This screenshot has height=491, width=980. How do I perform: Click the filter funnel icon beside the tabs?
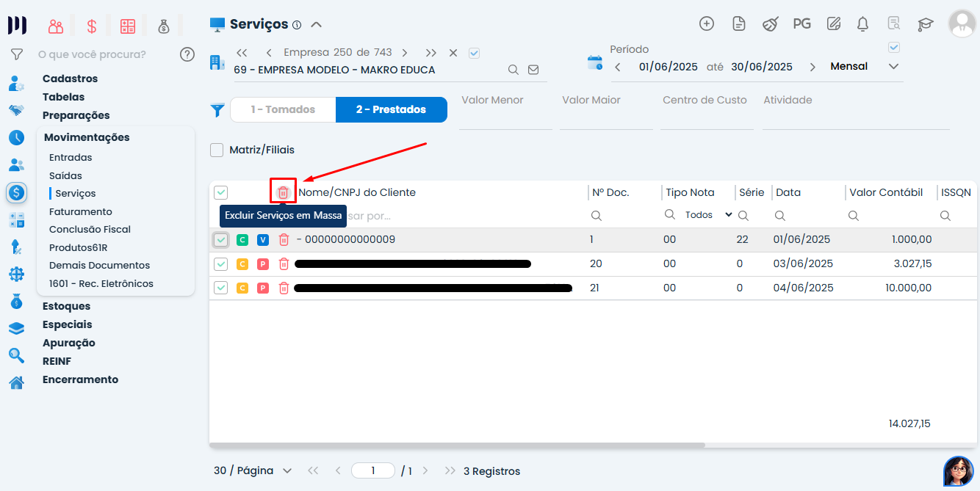[217, 109]
